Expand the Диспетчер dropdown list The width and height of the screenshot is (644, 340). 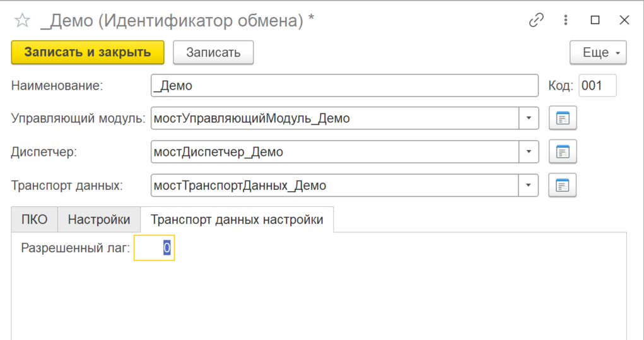529,151
